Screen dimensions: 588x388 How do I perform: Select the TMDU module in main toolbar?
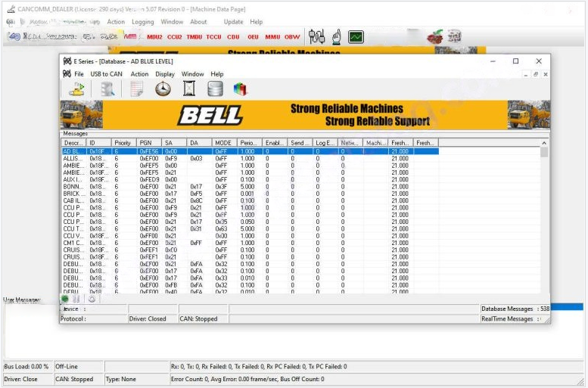click(194, 37)
